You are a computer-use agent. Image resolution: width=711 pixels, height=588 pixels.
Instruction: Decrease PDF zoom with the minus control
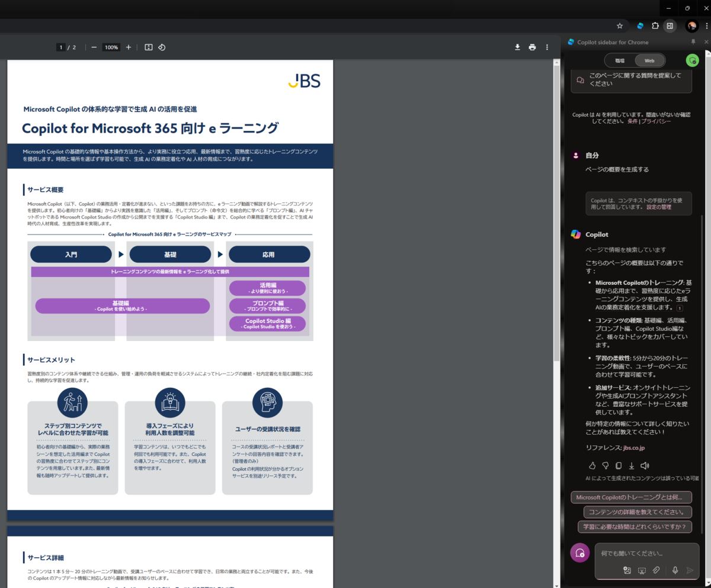click(x=94, y=47)
